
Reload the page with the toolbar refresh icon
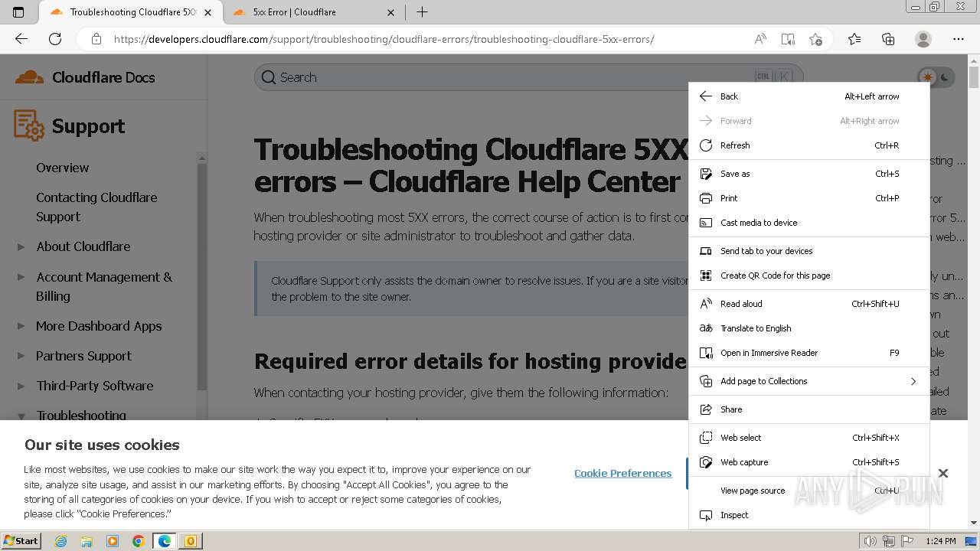pyautogui.click(x=55, y=39)
